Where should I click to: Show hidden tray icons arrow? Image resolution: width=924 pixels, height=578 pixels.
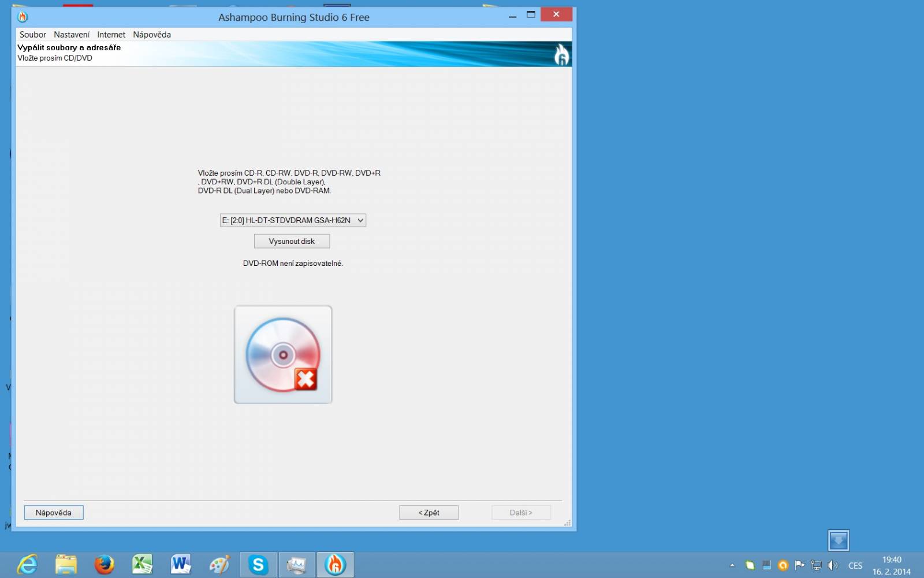click(732, 565)
